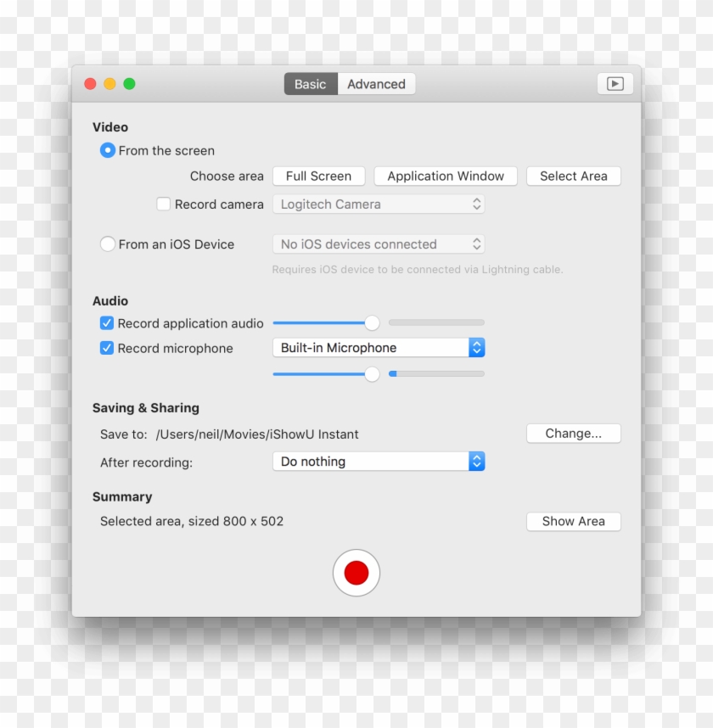Change the 'After recording' action from Do nothing

click(x=379, y=461)
